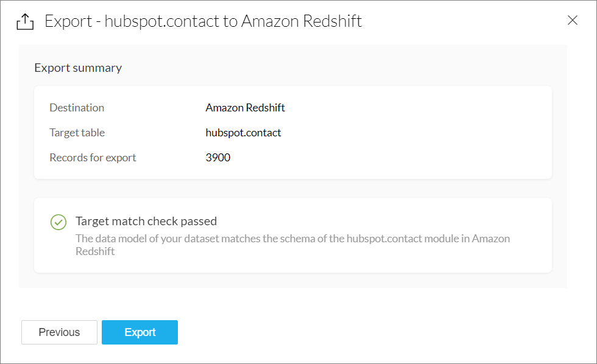This screenshot has height=364, width=597.
Task: Start the export with Export button
Action: click(140, 332)
